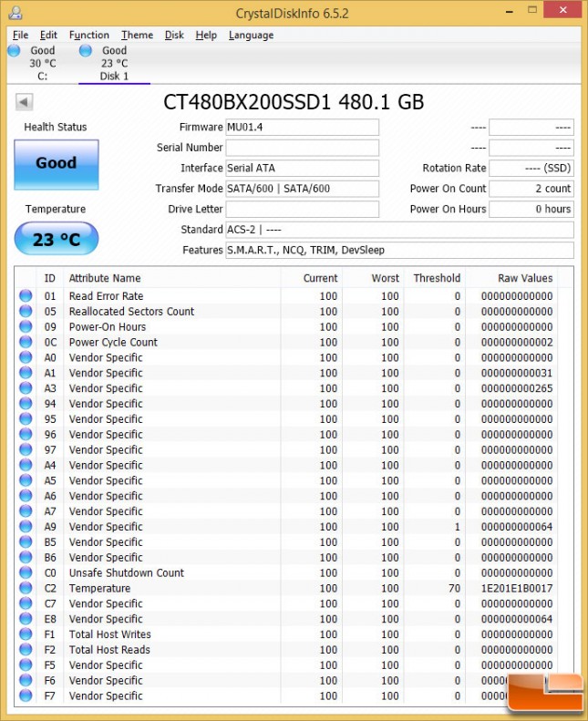Click raw value 000000000265
The image size is (588, 721).
tap(517, 388)
